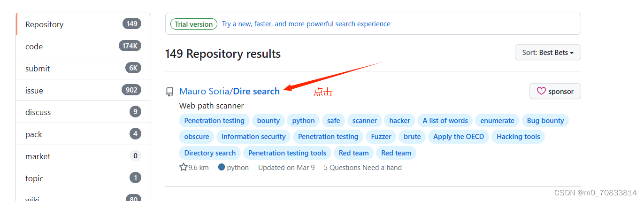Click the first 'Red team' tag
This screenshot has height=201, width=644.
tap(354, 153)
